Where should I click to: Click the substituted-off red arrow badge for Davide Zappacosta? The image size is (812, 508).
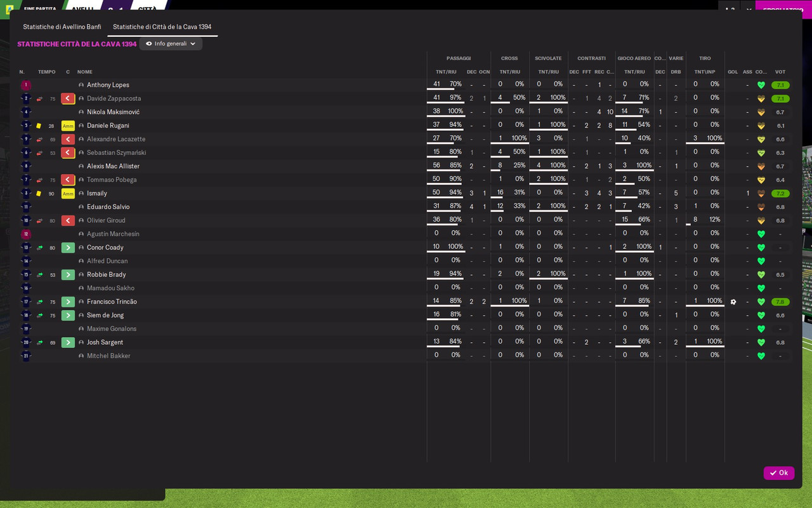point(68,98)
